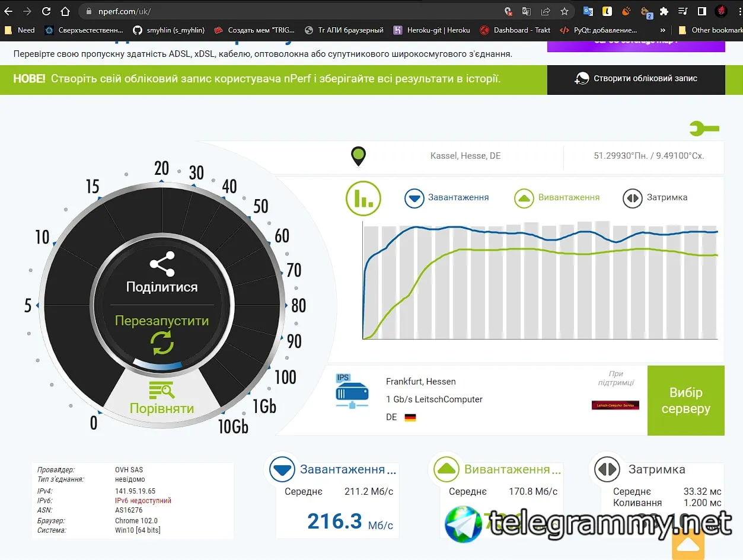Screen dimensions: 743x560
Task: Open the green wrench settings icon
Action: coord(704,128)
